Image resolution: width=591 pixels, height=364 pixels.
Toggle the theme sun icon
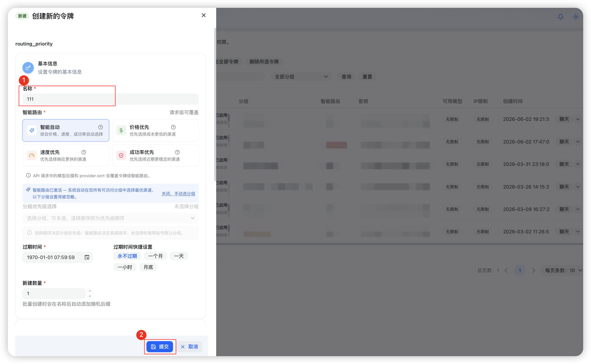[576, 17]
